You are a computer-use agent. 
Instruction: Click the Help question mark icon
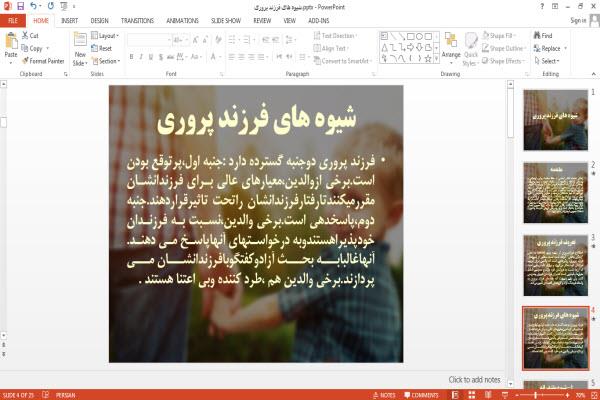[x=542, y=7]
